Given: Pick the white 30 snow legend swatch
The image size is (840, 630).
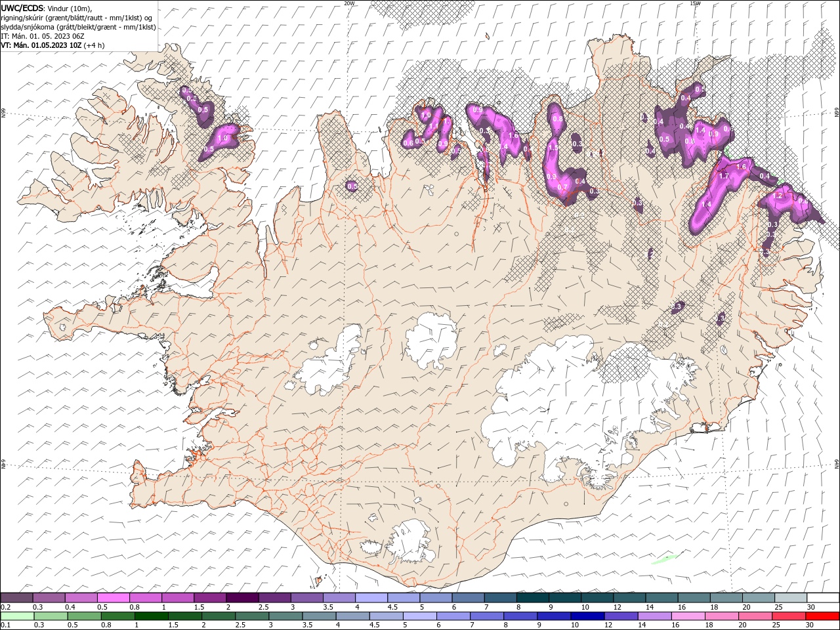Looking at the screenshot, I should [822, 598].
